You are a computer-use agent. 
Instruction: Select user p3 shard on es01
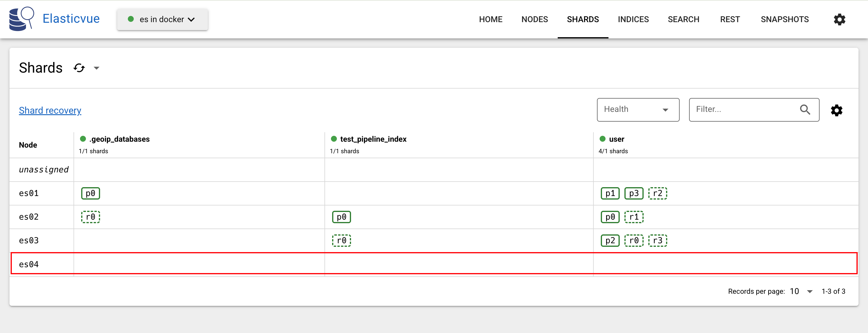(x=634, y=193)
